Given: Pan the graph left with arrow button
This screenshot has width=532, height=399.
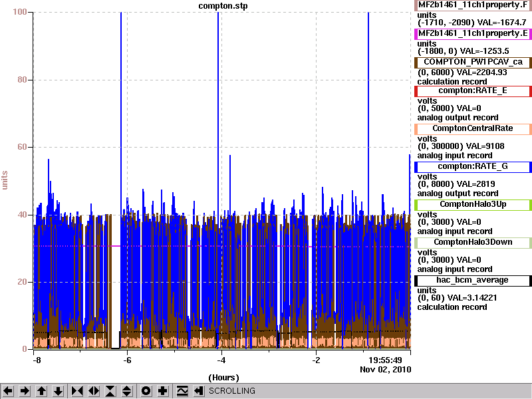Looking at the screenshot, I should coord(8,391).
